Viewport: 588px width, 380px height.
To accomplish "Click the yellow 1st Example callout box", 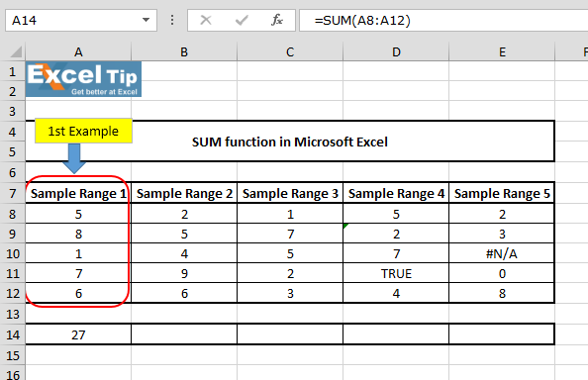I will point(83,131).
